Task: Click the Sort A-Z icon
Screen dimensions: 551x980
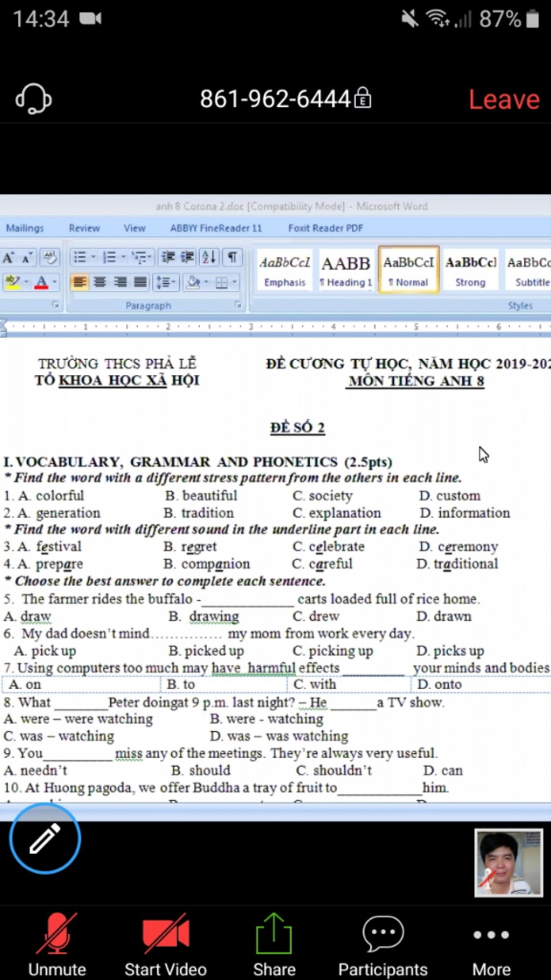Action: (x=209, y=257)
